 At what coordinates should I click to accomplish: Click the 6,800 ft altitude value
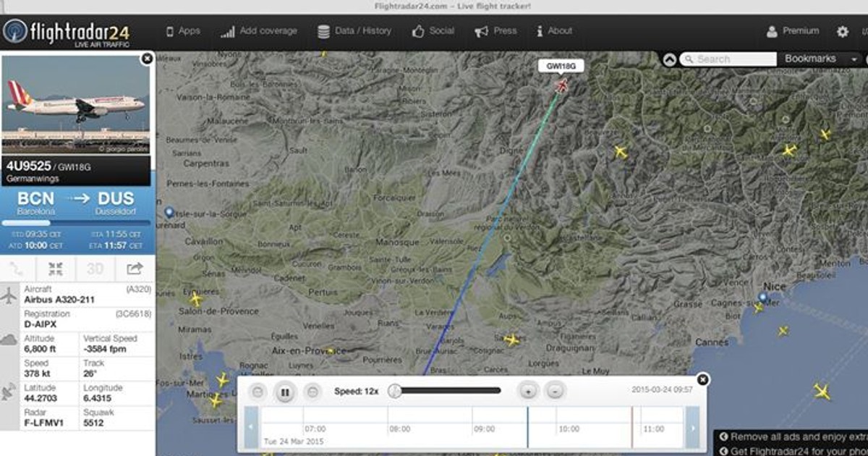pyautogui.click(x=40, y=349)
